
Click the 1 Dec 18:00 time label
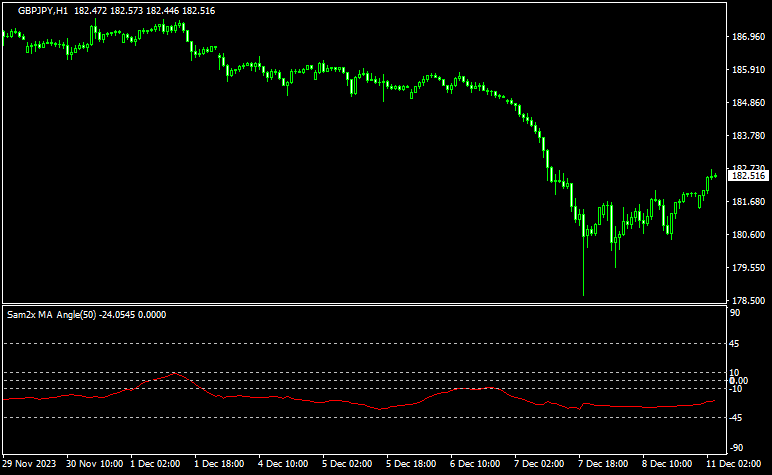coord(219,464)
